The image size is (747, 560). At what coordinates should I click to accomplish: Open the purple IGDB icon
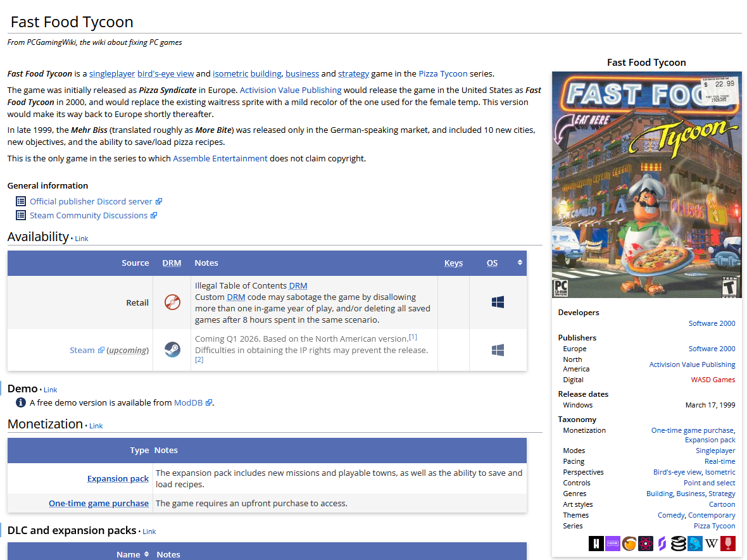click(613, 544)
